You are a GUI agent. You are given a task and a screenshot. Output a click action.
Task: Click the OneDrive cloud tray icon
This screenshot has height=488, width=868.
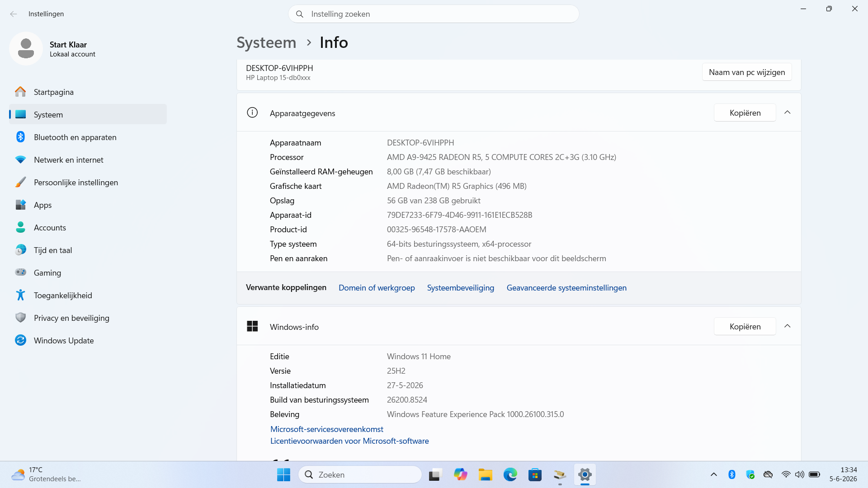(x=768, y=474)
